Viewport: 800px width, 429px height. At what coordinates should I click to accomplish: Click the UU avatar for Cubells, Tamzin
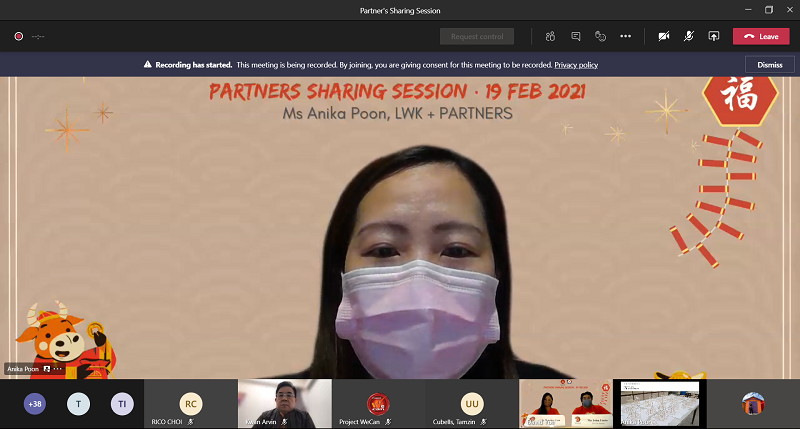[x=472, y=403]
